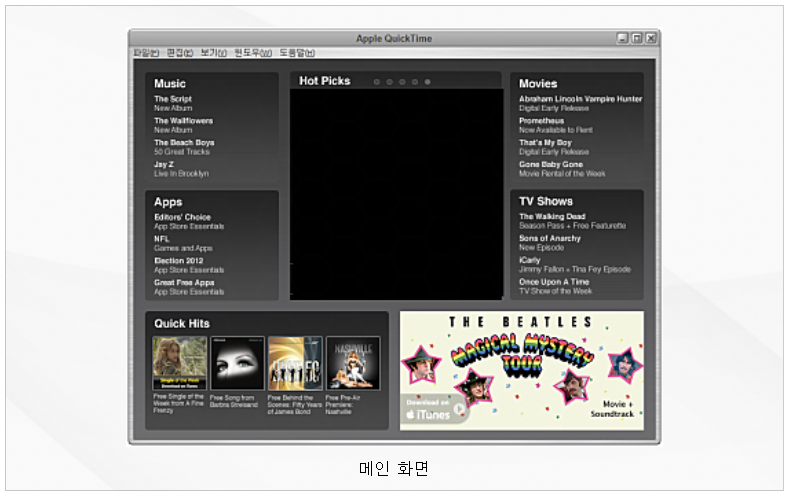The width and height of the screenshot is (790, 495).
Task: Open Fifty Years of James Bond thumbnail
Action: click(295, 363)
